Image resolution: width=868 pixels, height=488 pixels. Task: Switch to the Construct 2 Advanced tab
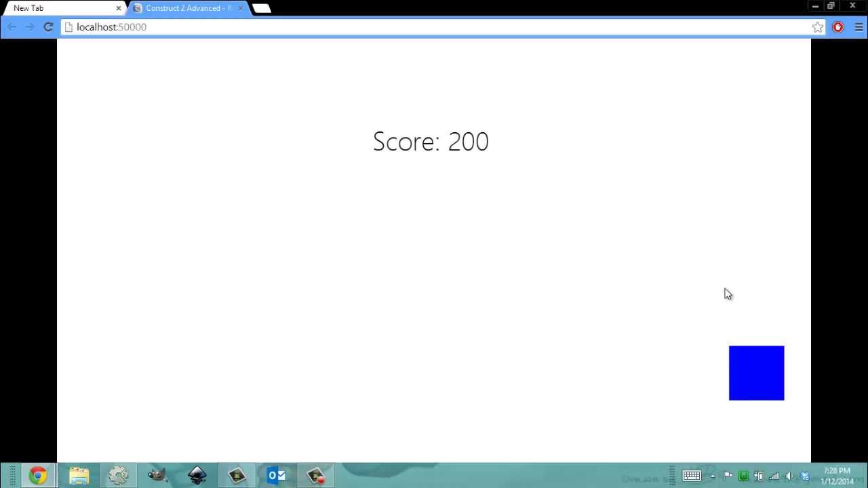pyautogui.click(x=188, y=8)
